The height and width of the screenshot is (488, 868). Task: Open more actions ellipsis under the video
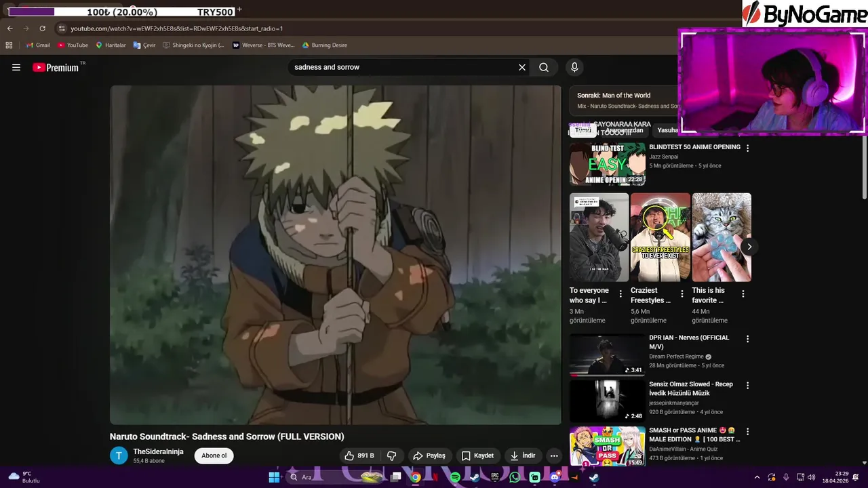point(554,455)
